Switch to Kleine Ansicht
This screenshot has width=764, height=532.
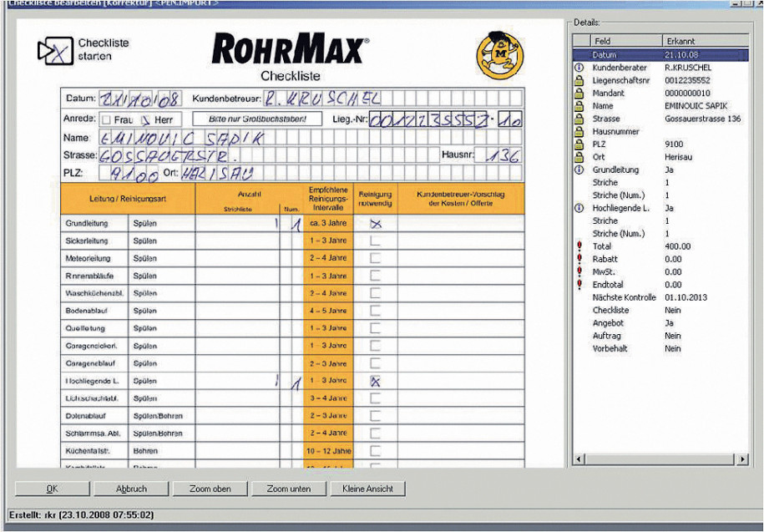[368, 489]
